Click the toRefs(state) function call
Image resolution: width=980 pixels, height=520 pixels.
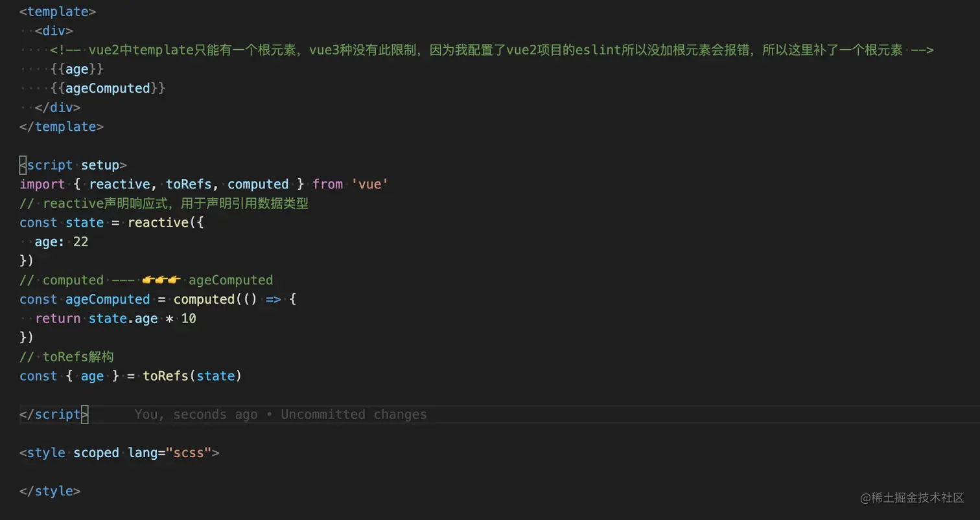tap(192, 376)
